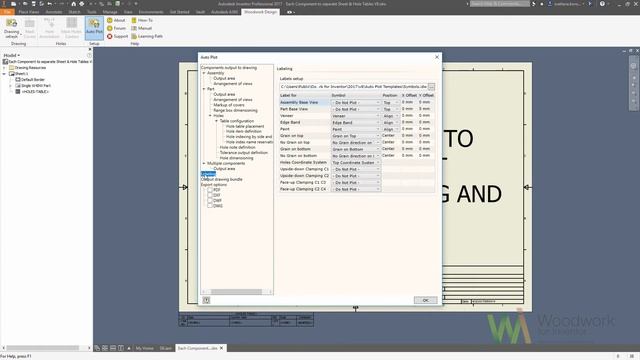Viewport: 640px width, 360px height.
Task: Open the Forum help icon
Action: tap(110, 28)
